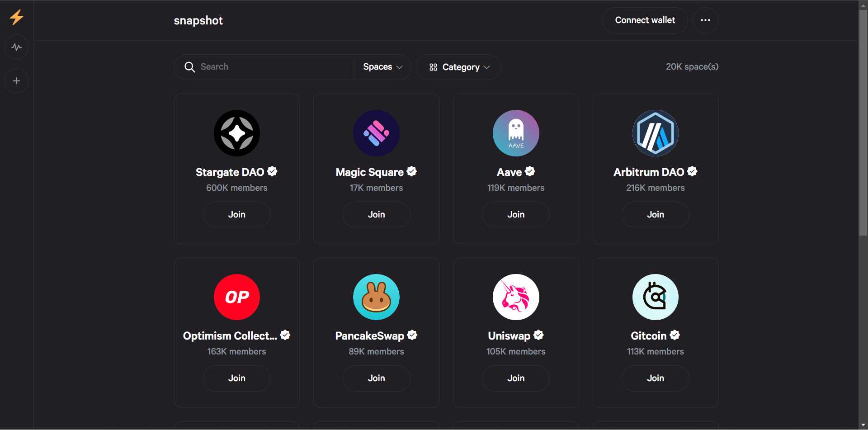Click PancakeSwap verified badge
The width and height of the screenshot is (868, 430).
click(x=412, y=335)
